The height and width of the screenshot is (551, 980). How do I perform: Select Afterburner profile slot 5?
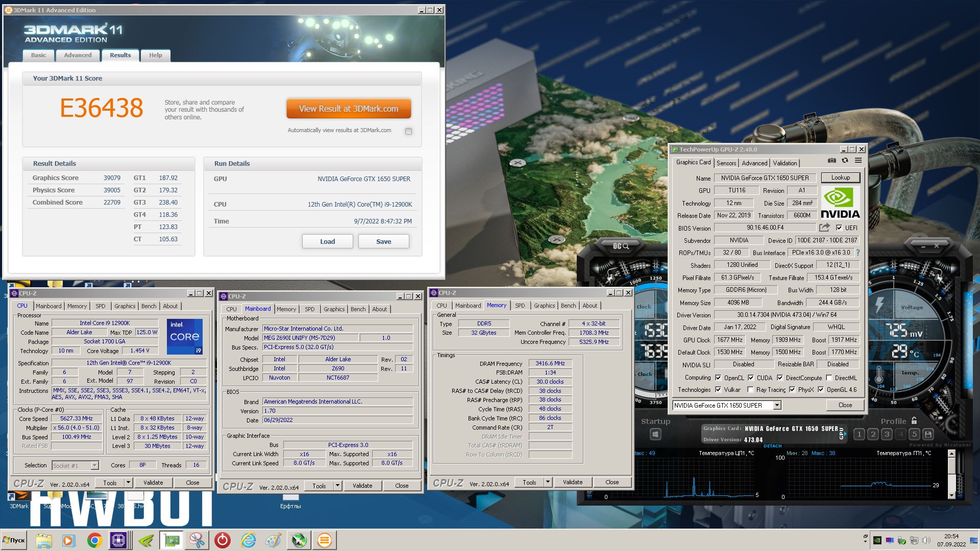(x=914, y=434)
